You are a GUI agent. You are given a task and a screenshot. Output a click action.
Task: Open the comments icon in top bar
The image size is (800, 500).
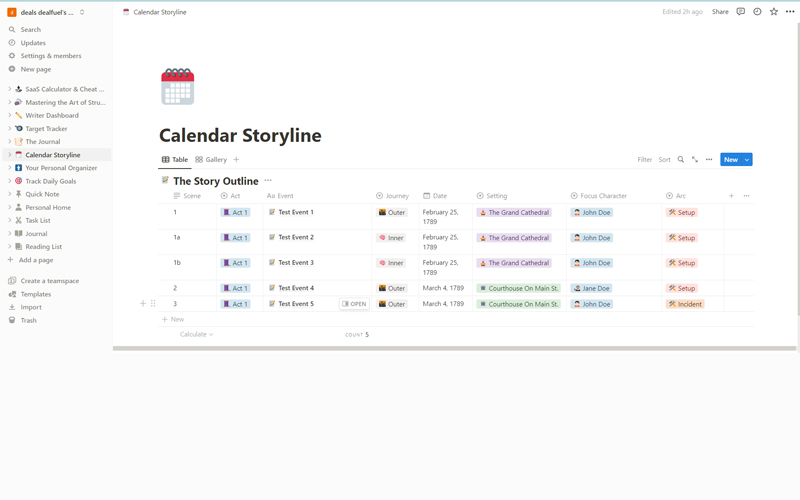pos(741,12)
